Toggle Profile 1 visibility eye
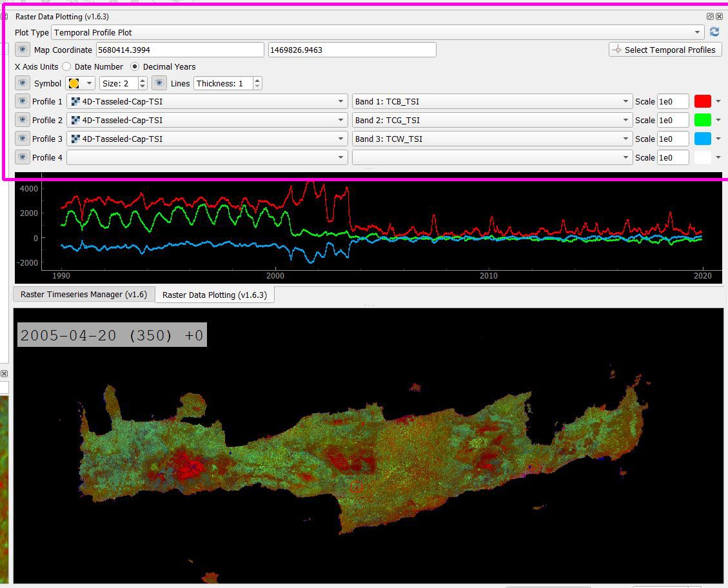The width and height of the screenshot is (728, 588). click(x=23, y=101)
